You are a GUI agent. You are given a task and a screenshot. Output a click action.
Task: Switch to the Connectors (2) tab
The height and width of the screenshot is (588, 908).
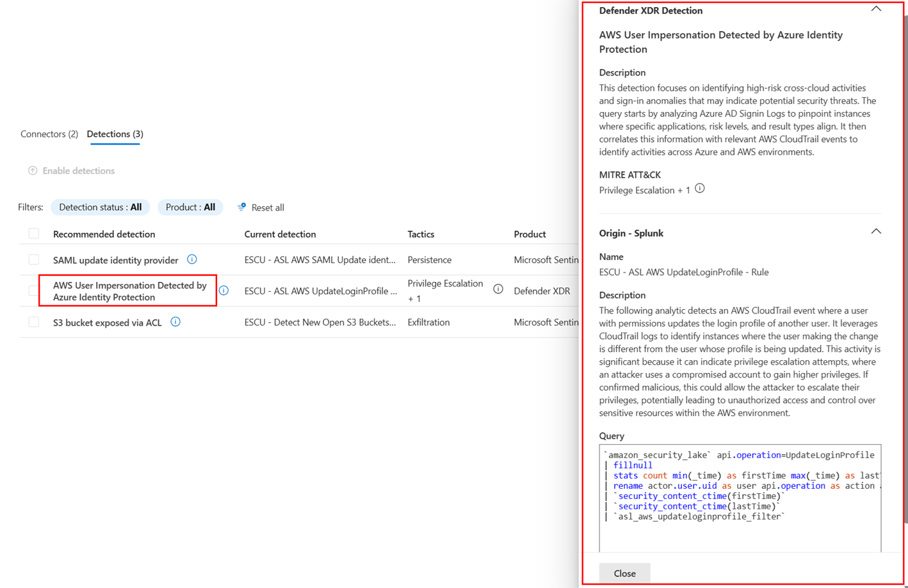click(49, 134)
